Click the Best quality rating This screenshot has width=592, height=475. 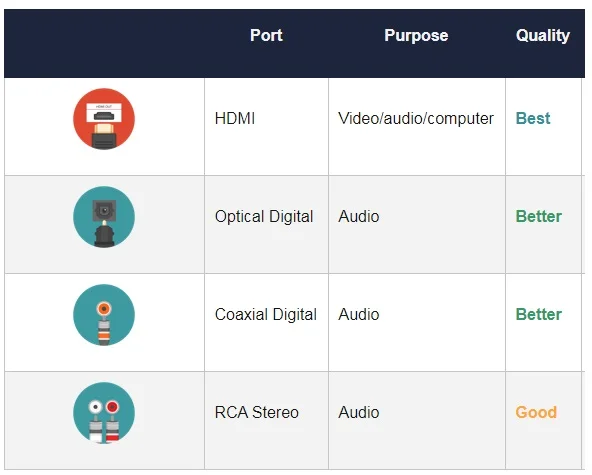[x=533, y=119]
